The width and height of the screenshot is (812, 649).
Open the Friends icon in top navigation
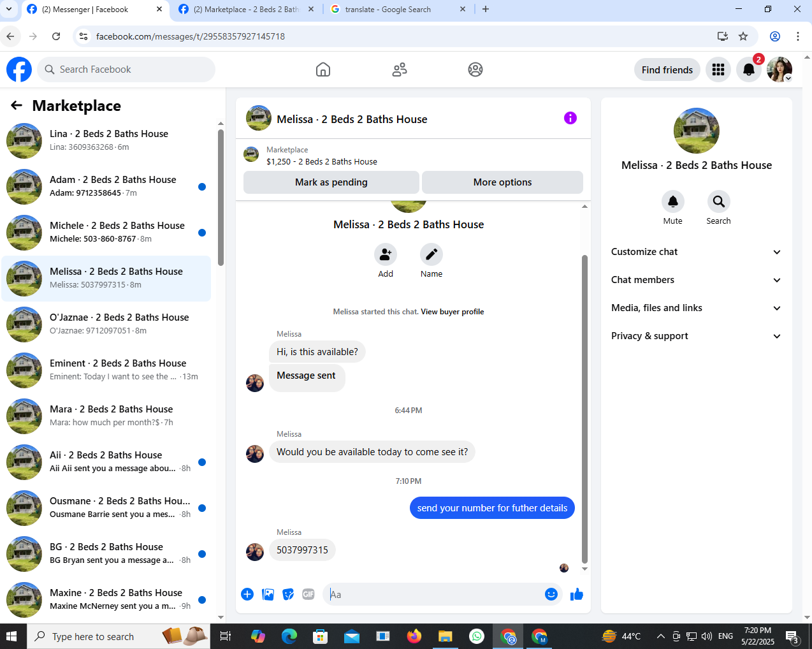coord(400,69)
